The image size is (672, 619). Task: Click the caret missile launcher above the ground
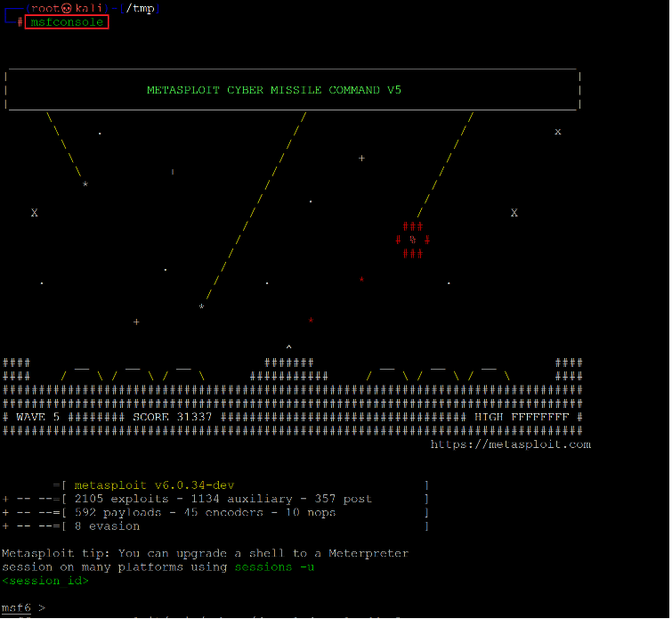point(288,346)
